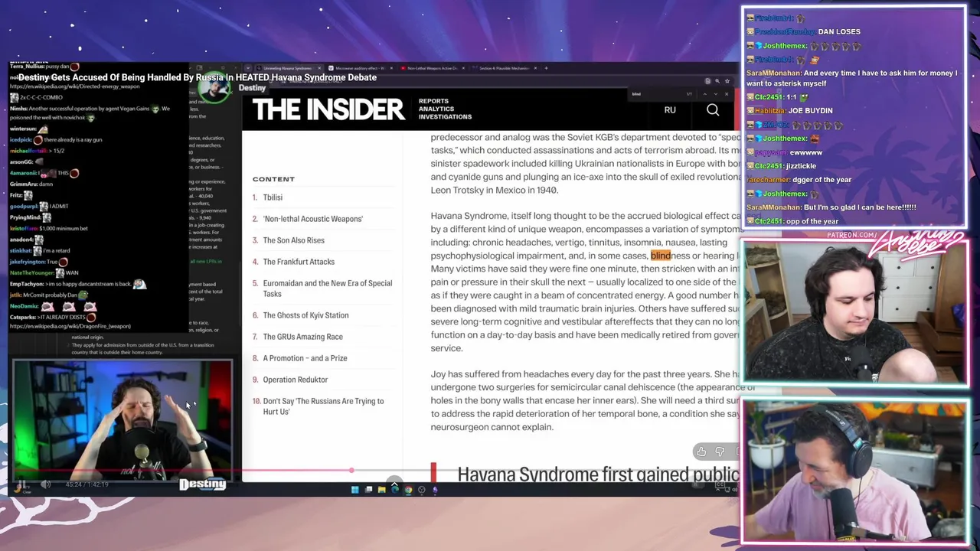980x551 pixels.
Task: Click the top-right streamer webcam
Action: point(854,314)
